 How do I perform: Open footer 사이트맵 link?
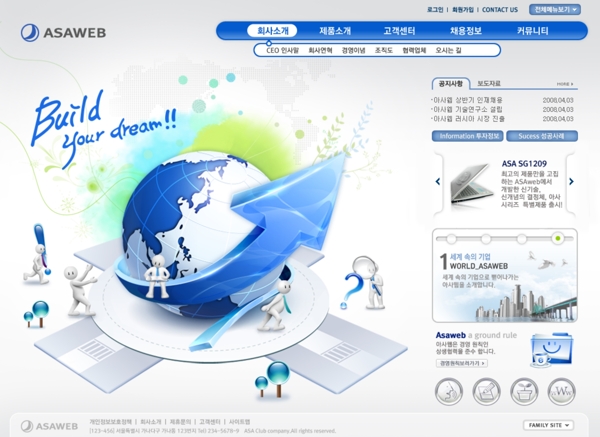tap(239, 422)
